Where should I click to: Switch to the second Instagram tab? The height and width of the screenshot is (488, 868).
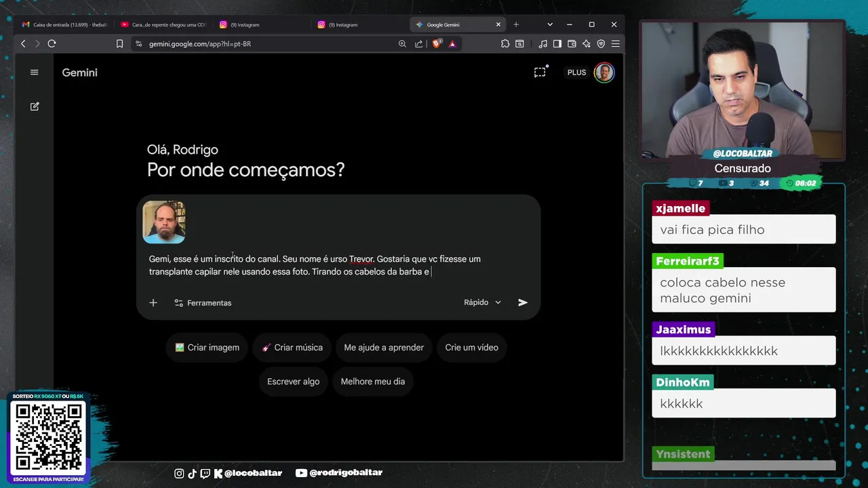[x=360, y=24]
